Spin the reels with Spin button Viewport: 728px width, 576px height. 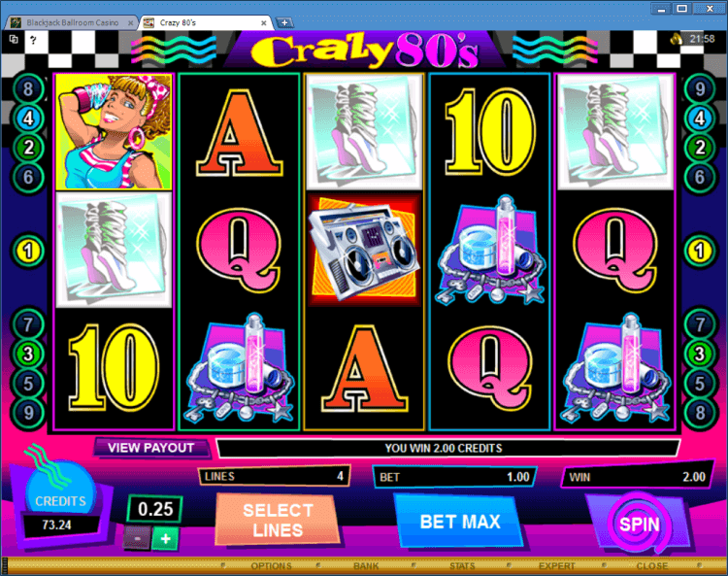point(640,524)
